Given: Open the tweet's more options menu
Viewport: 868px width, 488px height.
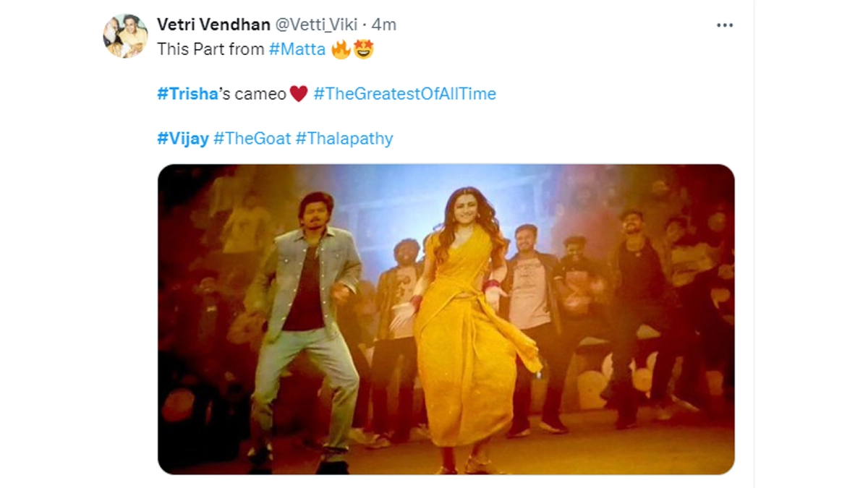Looking at the screenshot, I should [x=724, y=25].
